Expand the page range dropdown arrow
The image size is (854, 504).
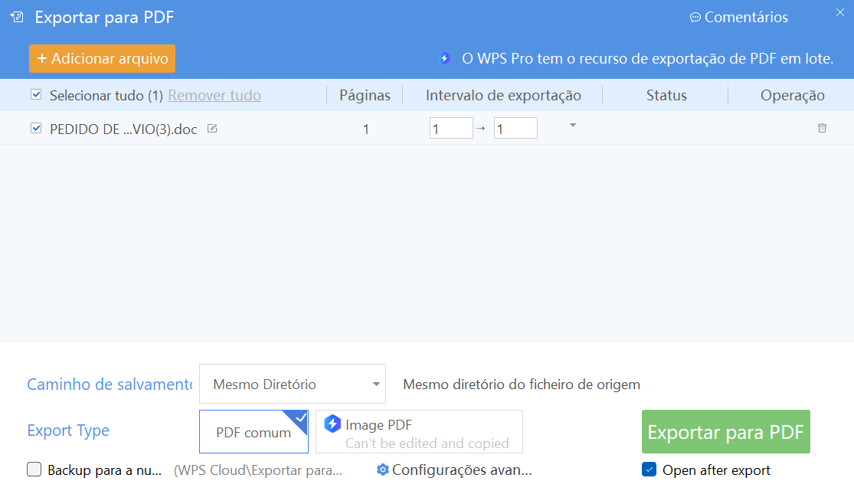click(571, 126)
